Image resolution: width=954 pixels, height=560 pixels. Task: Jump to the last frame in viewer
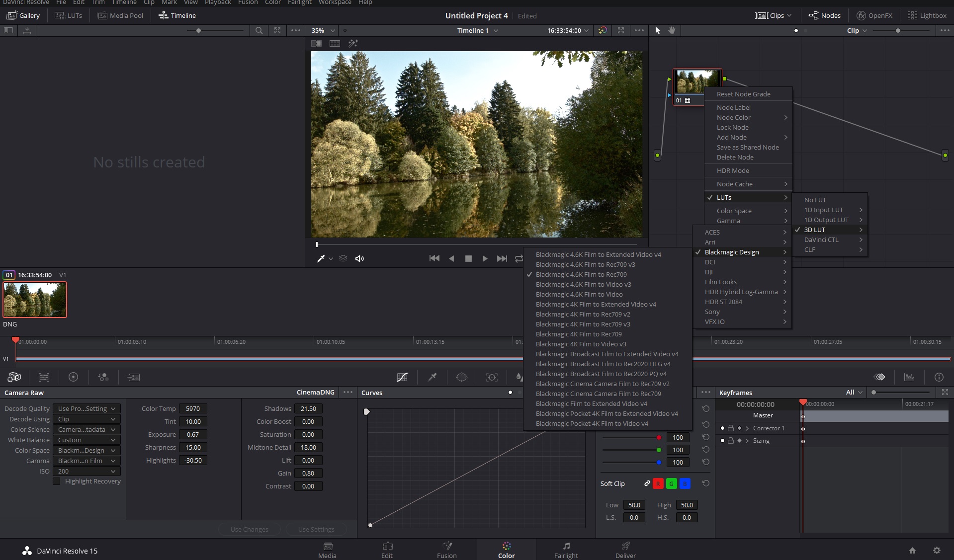(x=502, y=258)
